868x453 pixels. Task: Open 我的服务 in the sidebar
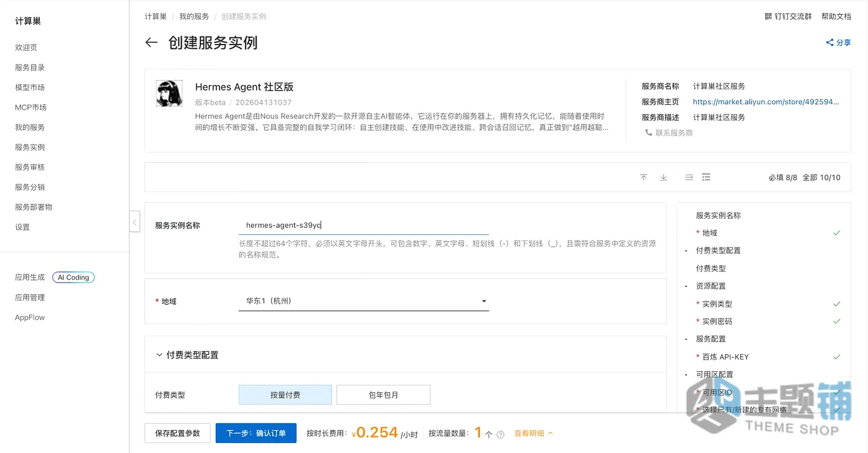(x=30, y=127)
